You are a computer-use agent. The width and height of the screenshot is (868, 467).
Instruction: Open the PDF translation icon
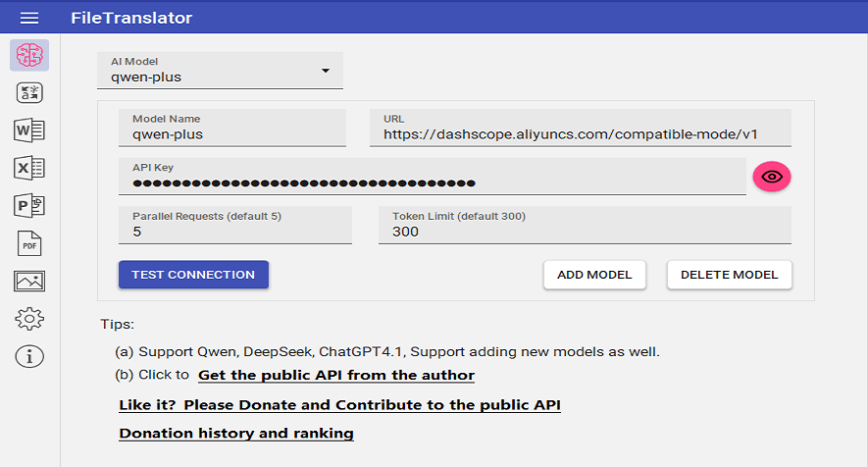pyautogui.click(x=29, y=243)
